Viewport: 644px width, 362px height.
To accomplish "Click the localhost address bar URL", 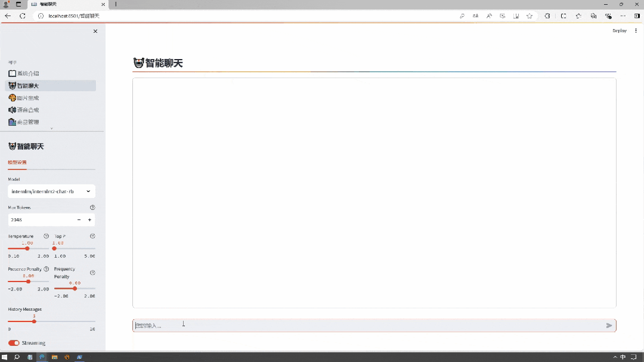I will (74, 16).
